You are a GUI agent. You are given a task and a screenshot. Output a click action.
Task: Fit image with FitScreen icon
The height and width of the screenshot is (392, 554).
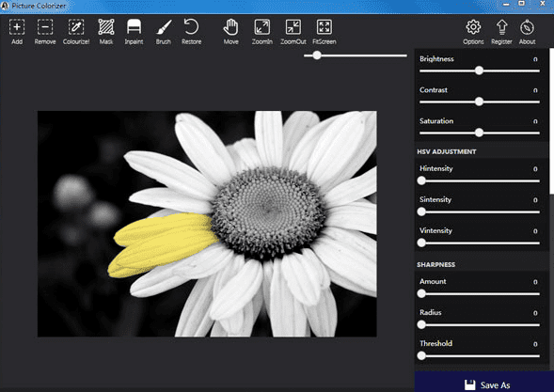pos(324,32)
